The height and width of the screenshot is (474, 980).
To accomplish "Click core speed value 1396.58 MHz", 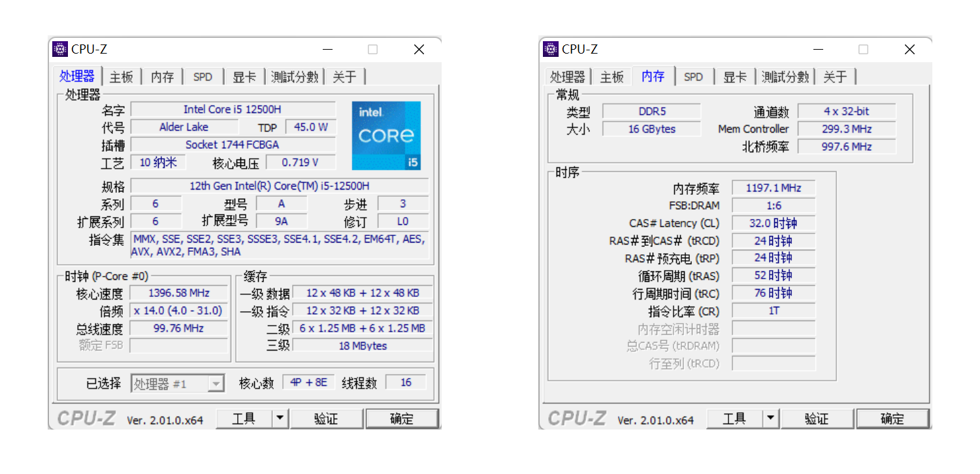I will (179, 293).
